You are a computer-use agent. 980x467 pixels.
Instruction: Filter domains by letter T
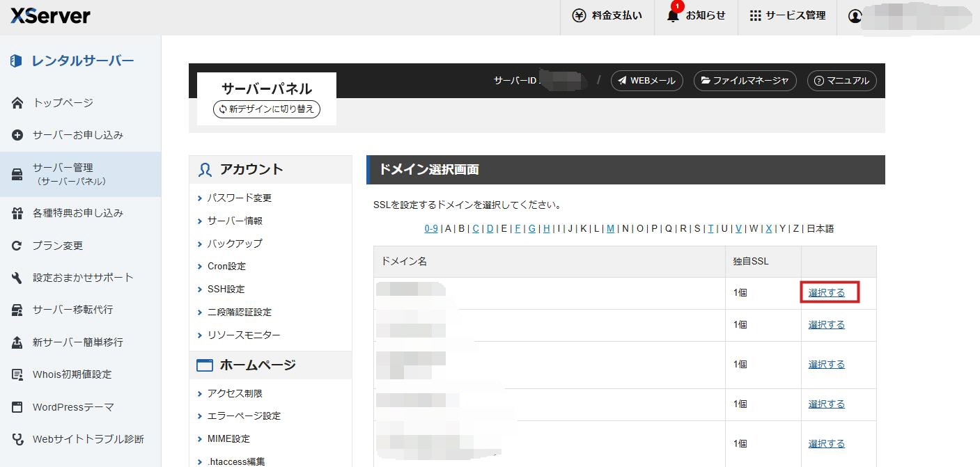[710, 229]
